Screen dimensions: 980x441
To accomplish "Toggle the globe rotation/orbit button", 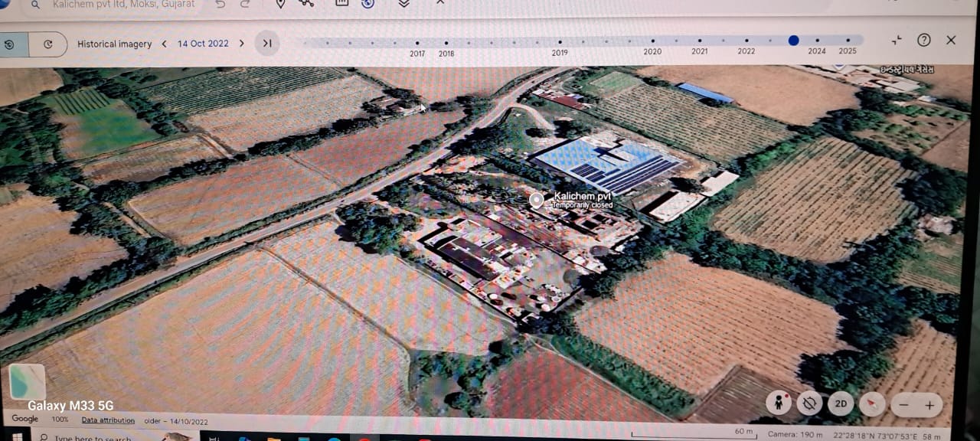I will 809,403.
